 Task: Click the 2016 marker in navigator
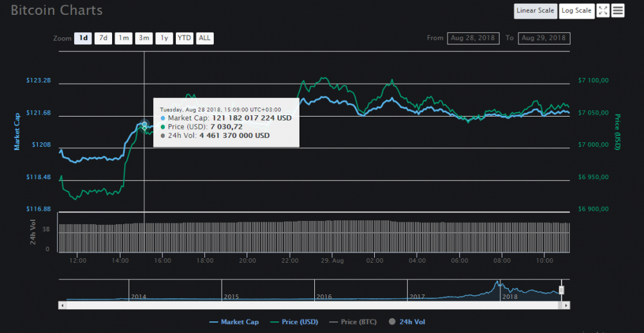pos(324,296)
